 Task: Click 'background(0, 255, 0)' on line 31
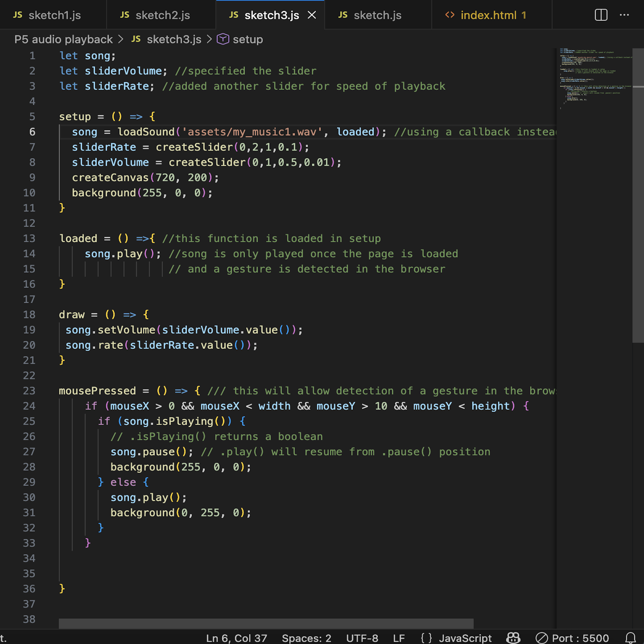[178, 513]
